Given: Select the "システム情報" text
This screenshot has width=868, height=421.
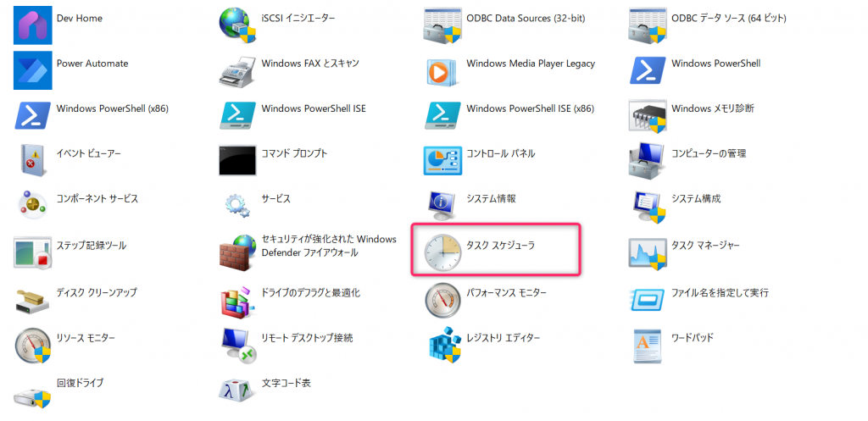Looking at the screenshot, I should pos(491,198).
